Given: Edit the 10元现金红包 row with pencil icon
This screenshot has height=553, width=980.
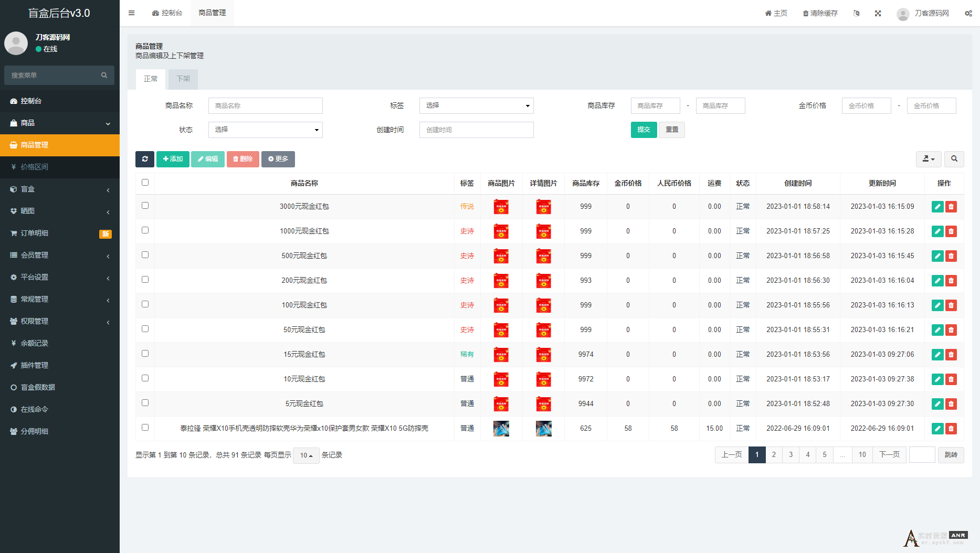Looking at the screenshot, I should [937, 379].
